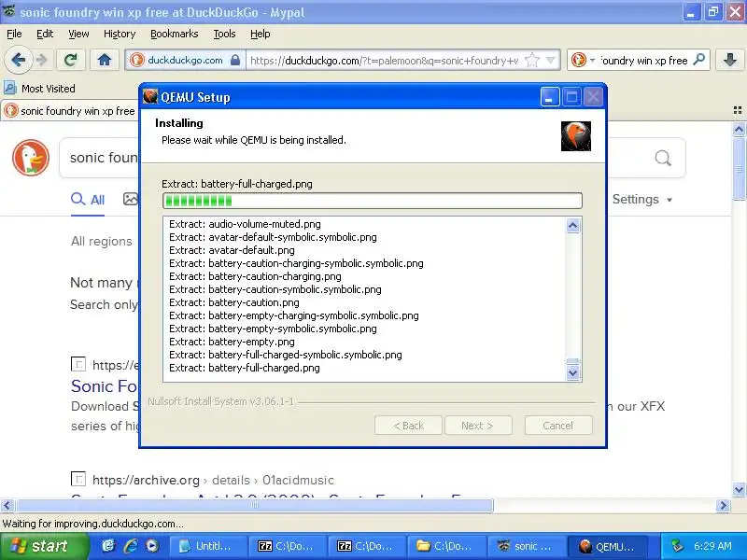The height and width of the screenshot is (560, 747).
Task: Open the Most Visited bookmarks folder
Action: (x=39, y=88)
